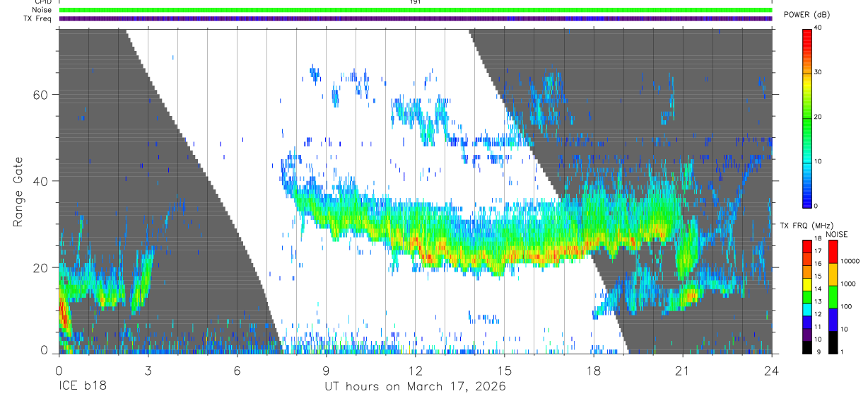Viewport: 868px width, 401px height.
Task: Click the x-axis tick label '18'
Action: tap(593, 371)
